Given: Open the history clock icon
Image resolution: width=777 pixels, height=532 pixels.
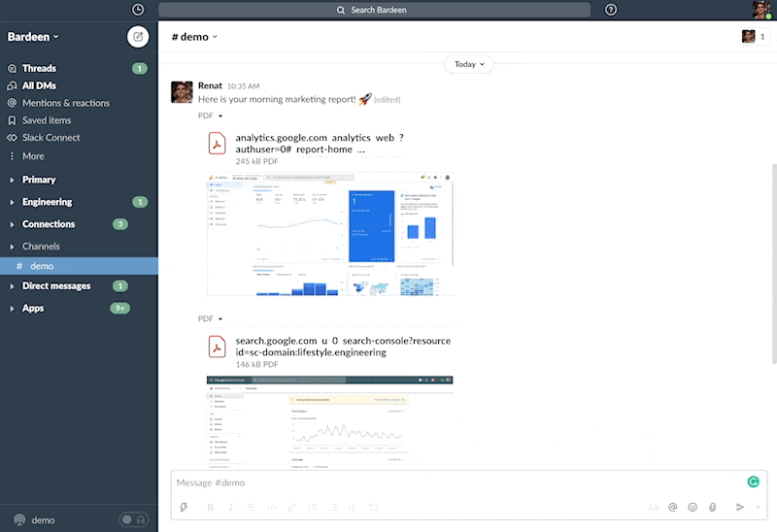Looking at the screenshot, I should pyautogui.click(x=138, y=10).
